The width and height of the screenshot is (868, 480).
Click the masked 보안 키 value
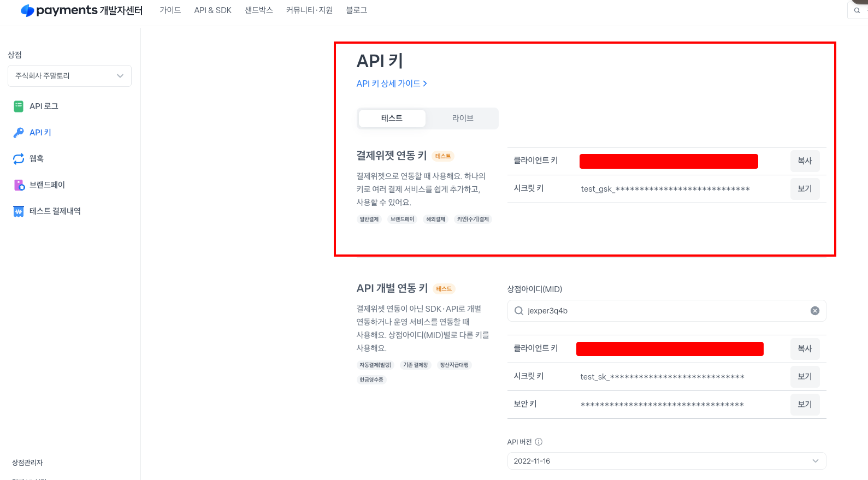tap(663, 405)
